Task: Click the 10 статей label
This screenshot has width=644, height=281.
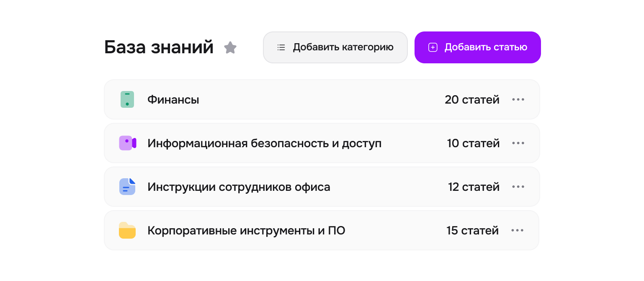Action: (x=473, y=143)
